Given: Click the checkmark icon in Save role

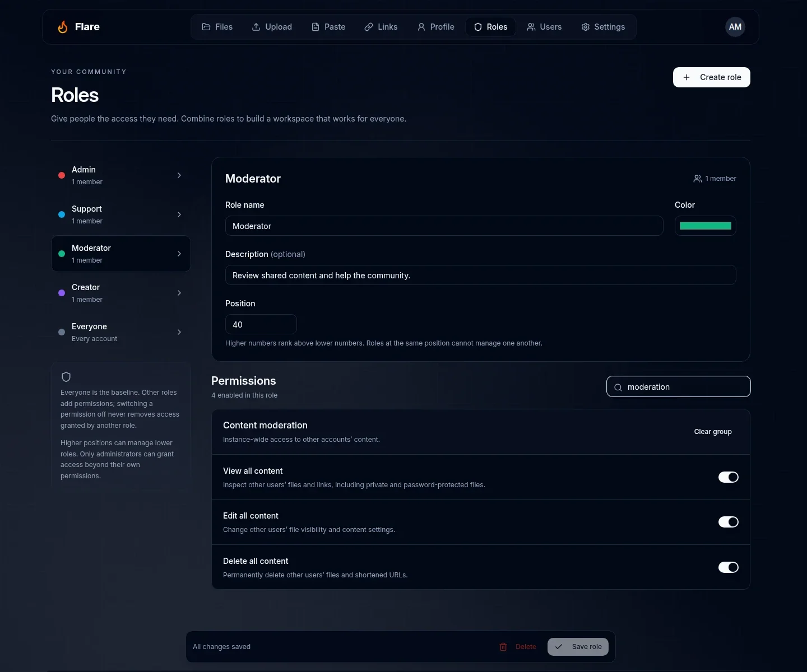Looking at the screenshot, I should tap(559, 647).
